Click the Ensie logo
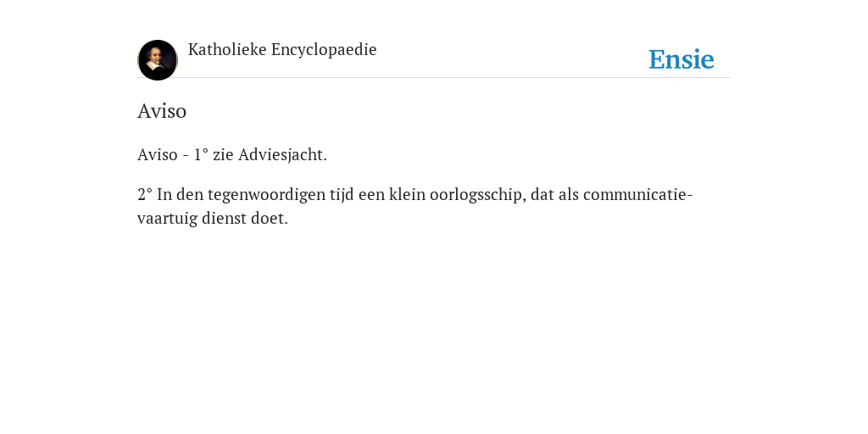The width and height of the screenshot is (868, 434). tap(682, 59)
